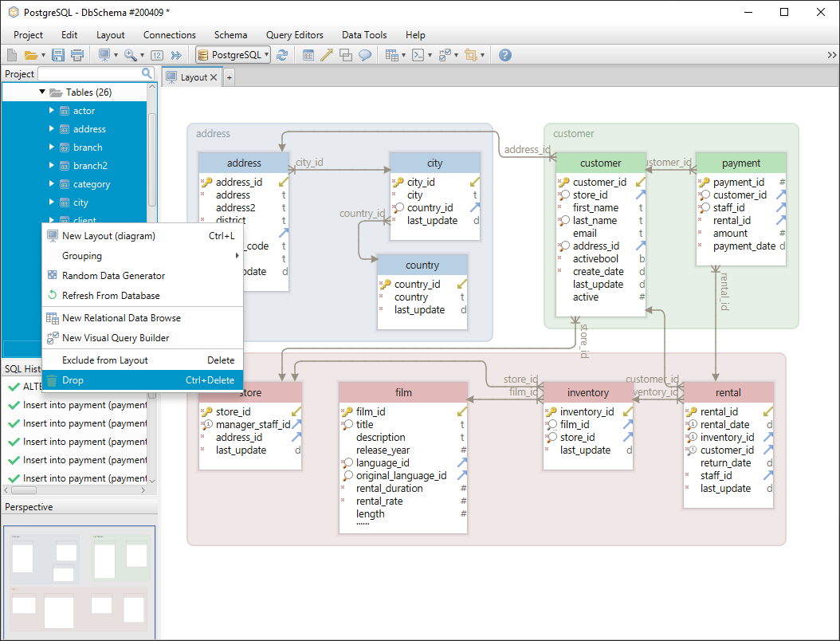Viewport: 840px width, 641px height.
Task: Click the actor table icon in tree
Action: [65, 111]
